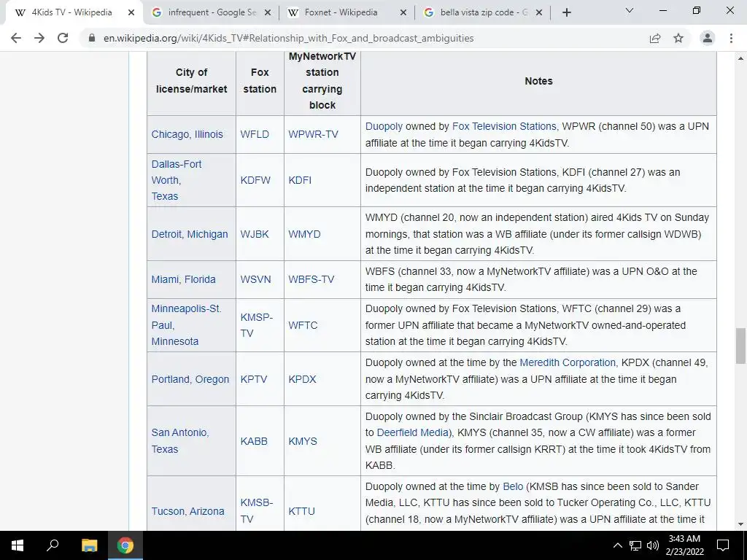Image resolution: width=747 pixels, height=560 pixels.
Task: Click the scrollbar up arrow
Action: tap(740, 58)
